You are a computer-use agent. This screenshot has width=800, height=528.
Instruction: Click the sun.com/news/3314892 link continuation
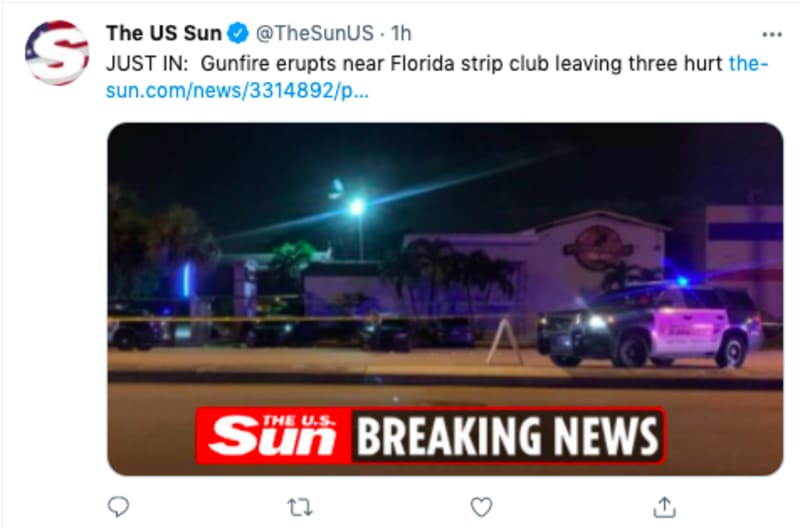tap(237, 91)
